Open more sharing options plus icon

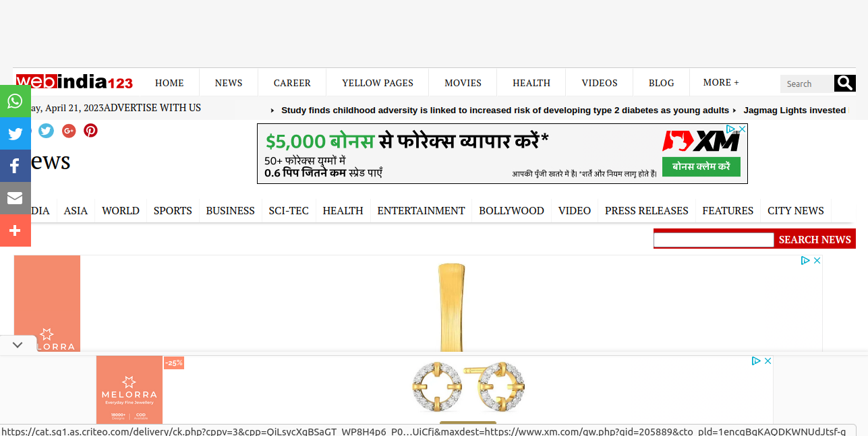pos(15,230)
